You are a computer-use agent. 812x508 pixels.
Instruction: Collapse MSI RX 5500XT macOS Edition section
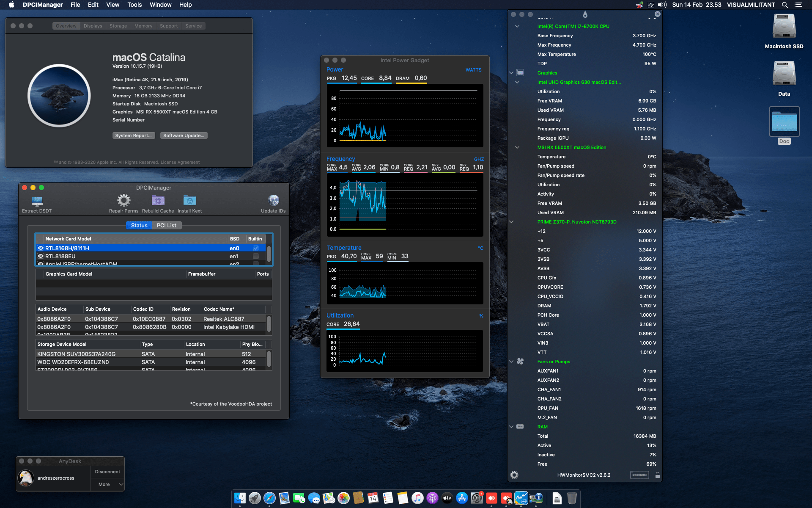click(x=517, y=147)
